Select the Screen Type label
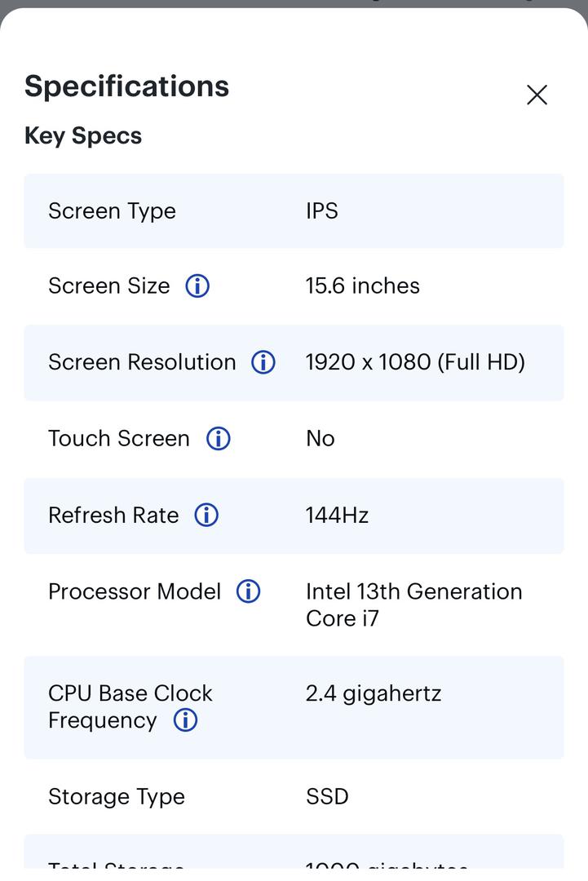 (113, 211)
